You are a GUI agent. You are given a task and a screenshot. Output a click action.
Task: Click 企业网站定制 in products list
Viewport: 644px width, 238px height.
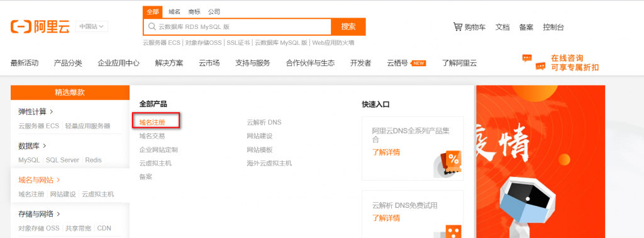pyautogui.click(x=158, y=150)
